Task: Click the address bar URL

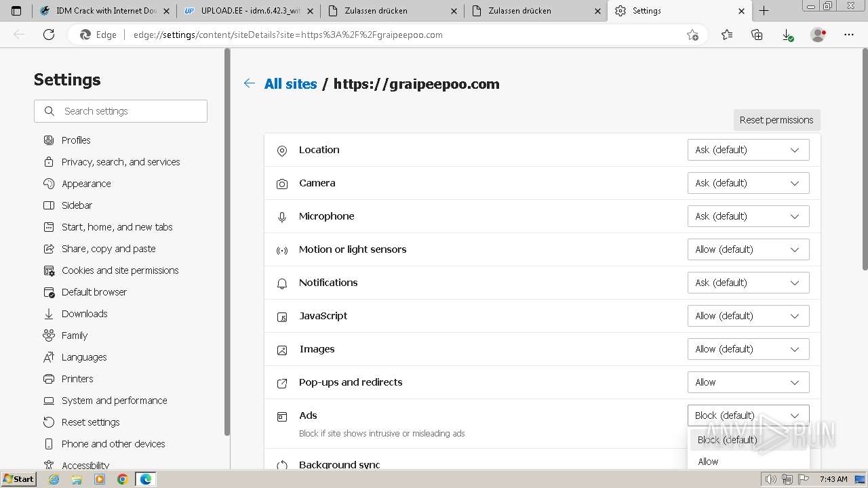Action: click(x=288, y=35)
